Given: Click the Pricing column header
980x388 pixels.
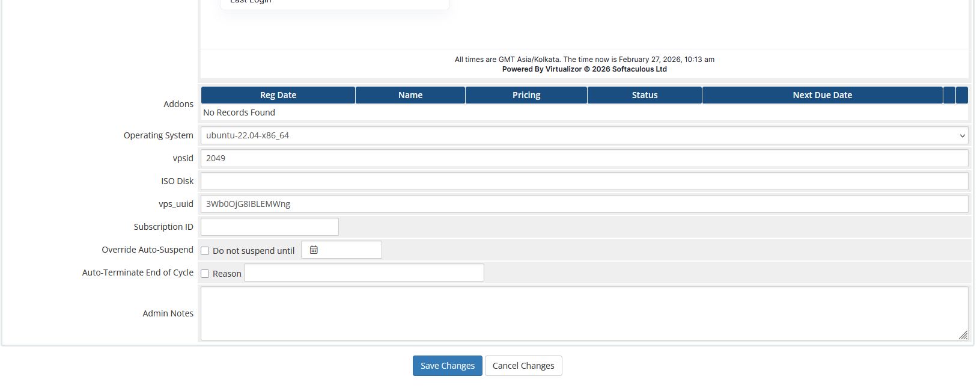Looking at the screenshot, I should point(526,95).
